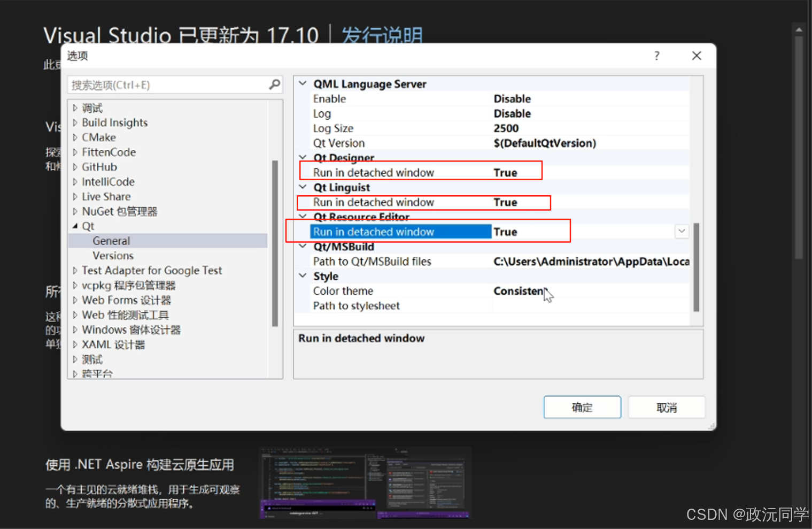Open dropdown for Resource Editor detached window
812x529 pixels.
[682, 231]
